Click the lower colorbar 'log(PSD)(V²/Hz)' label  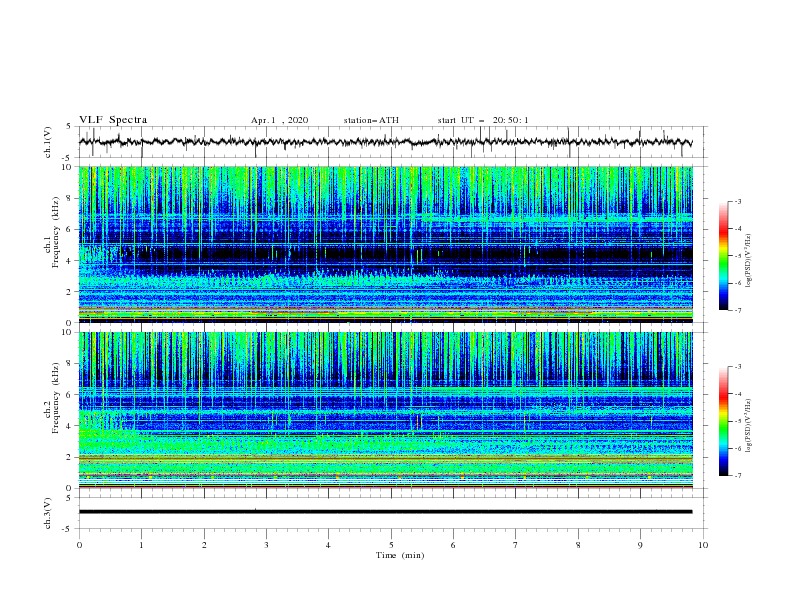[x=749, y=425]
